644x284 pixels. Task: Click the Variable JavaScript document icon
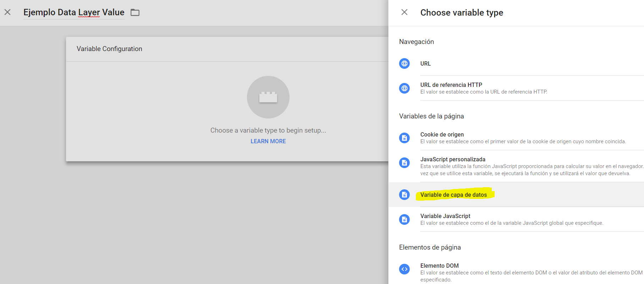pyautogui.click(x=404, y=219)
